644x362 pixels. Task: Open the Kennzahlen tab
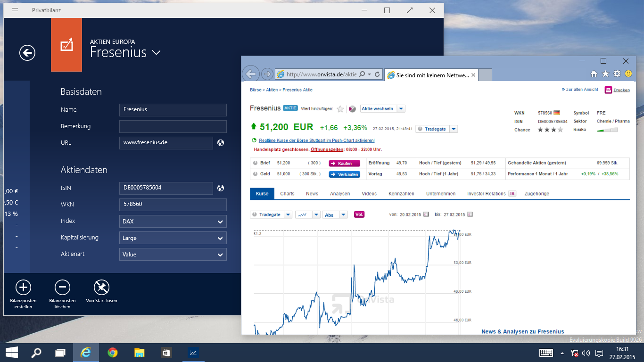tap(401, 194)
